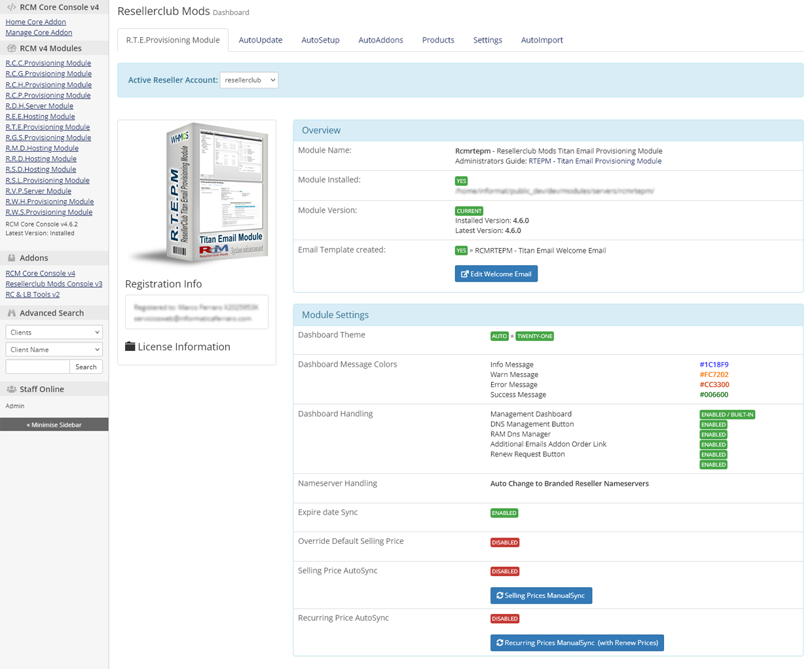This screenshot has height=669, width=812.
Task: Open the Home Core Addon link
Action: point(36,22)
